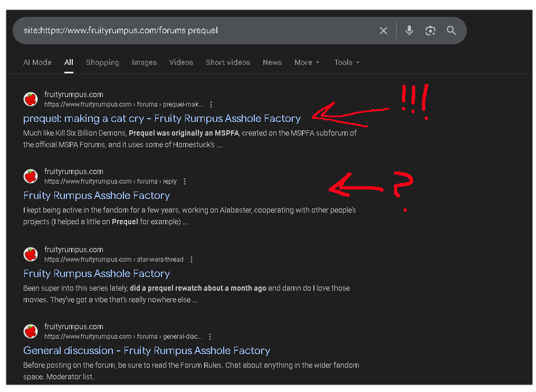The width and height of the screenshot is (536, 392).
Task: Click snippet mentioning working on Alabaster
Action: 189,216
